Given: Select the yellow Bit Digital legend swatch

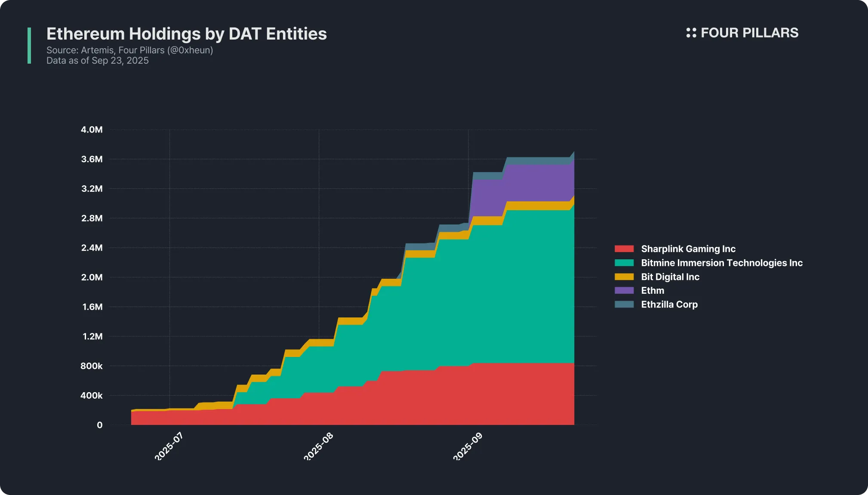Looking at the screenshot, I should [x=624, y=277].
